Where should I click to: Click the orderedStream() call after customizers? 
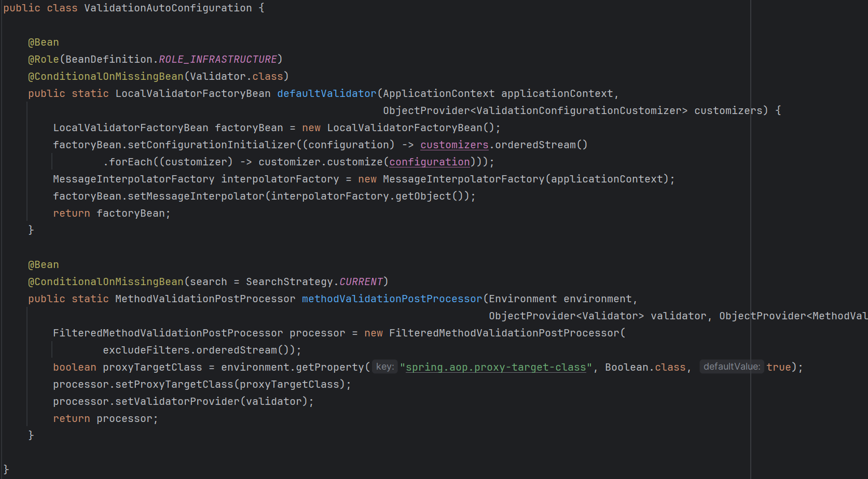(542, 145)
